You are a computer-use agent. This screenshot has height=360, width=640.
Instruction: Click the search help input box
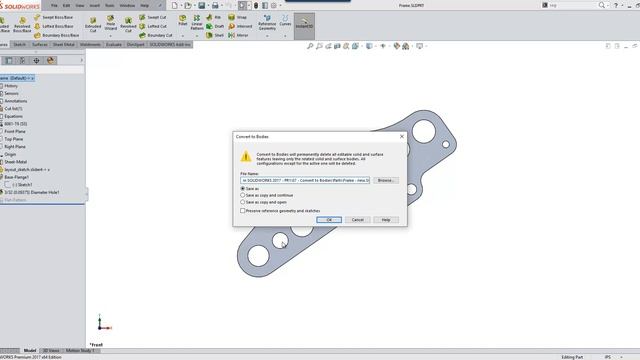[569, 5]
